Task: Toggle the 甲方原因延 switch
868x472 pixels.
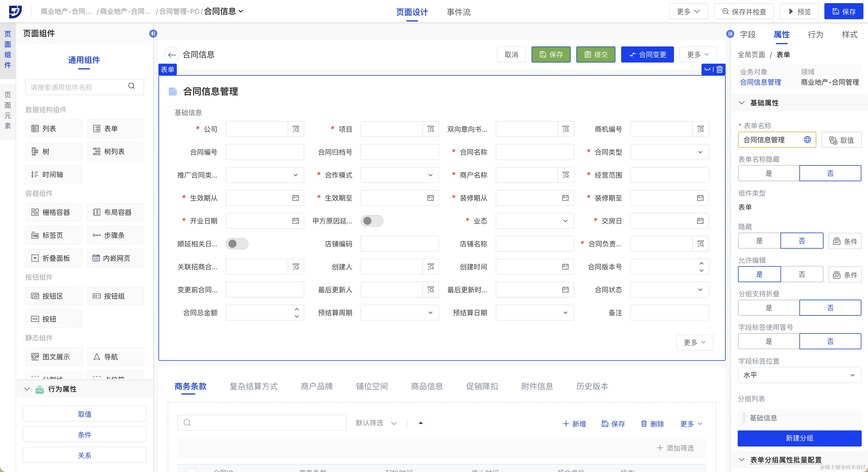Action: (x=371, y=221)
